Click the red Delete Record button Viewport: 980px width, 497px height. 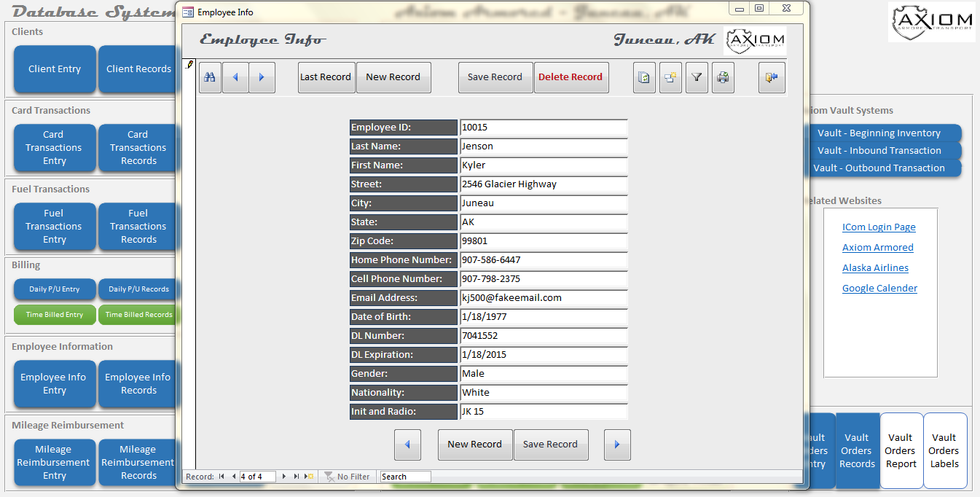click(571, 77)
